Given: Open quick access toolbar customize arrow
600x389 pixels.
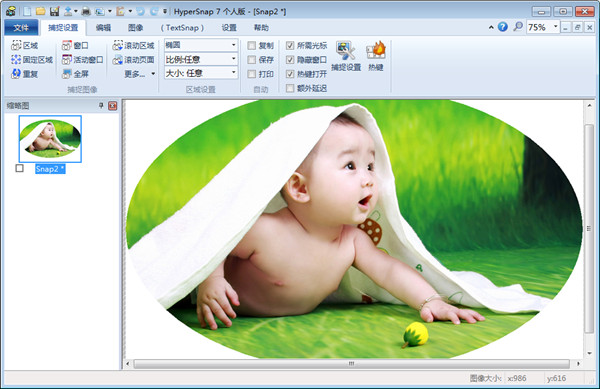Looking at the screenshot, I should [x=165, y=11].
